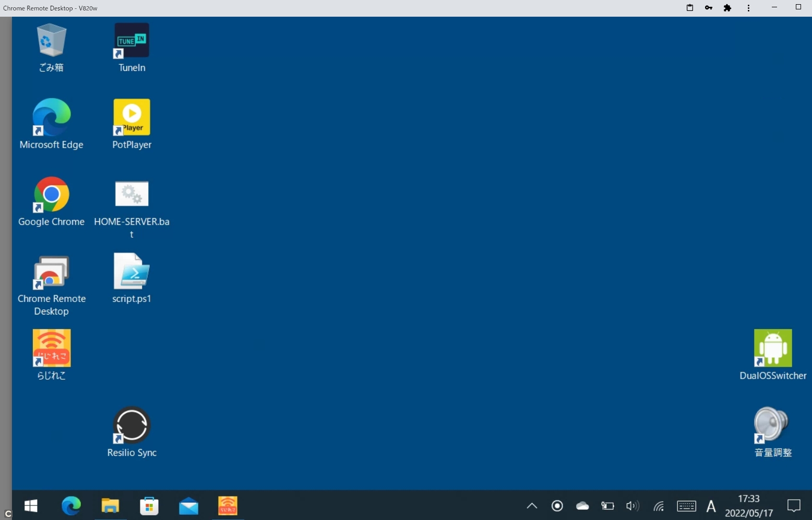Minimize the Chrome Remote Desktop window

(x=774, y=7)
